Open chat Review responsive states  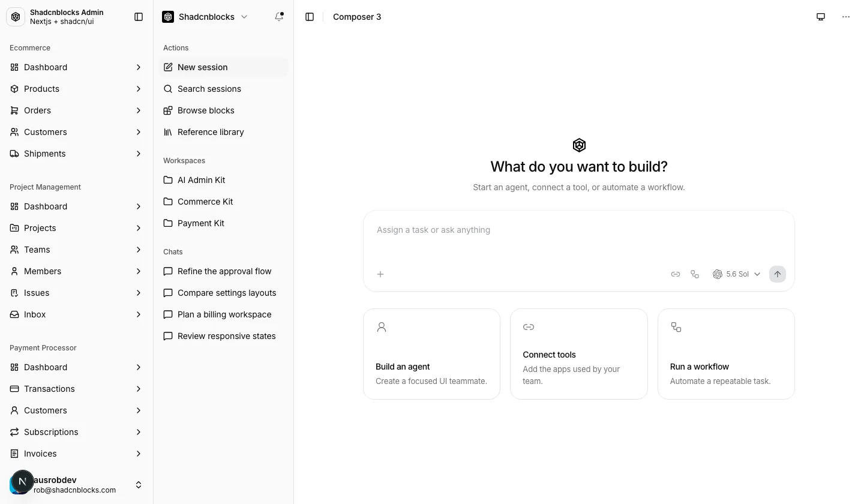[223, 336]
